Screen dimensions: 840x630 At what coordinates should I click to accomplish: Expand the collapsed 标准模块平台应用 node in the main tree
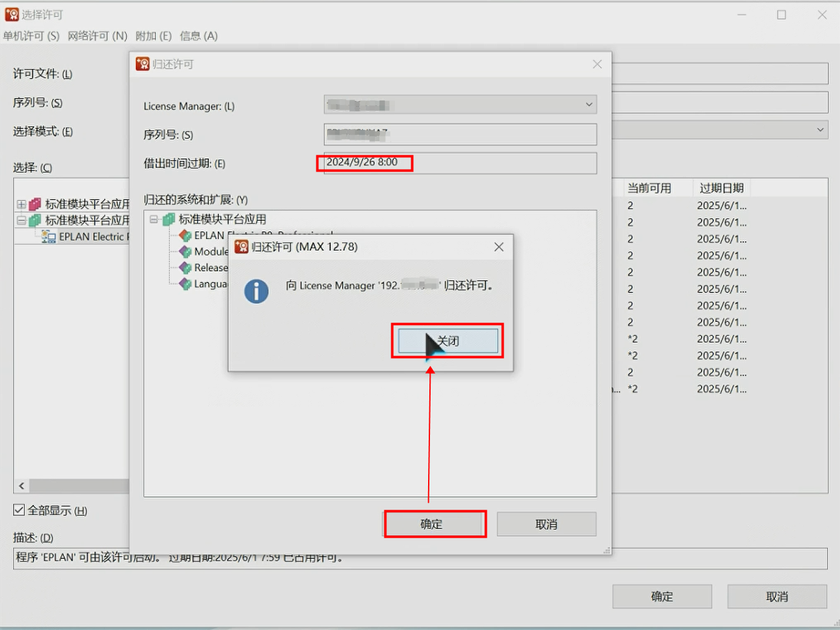(21, 204)
